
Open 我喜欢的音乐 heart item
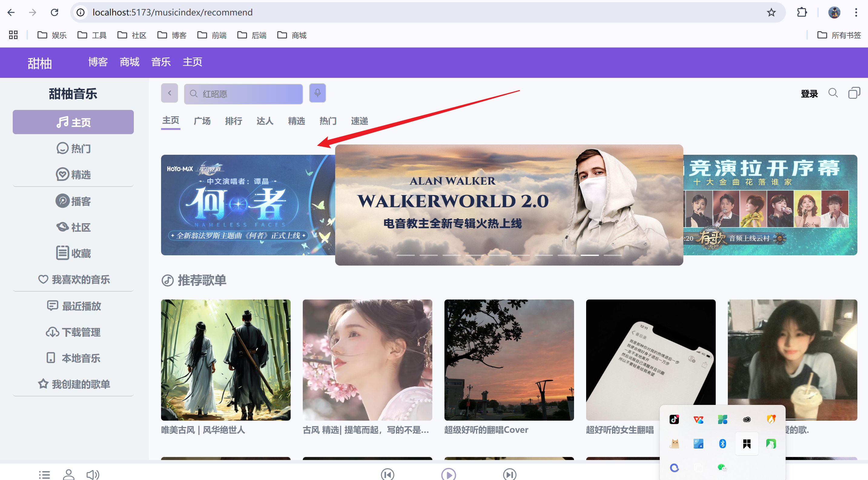(74, 280)
